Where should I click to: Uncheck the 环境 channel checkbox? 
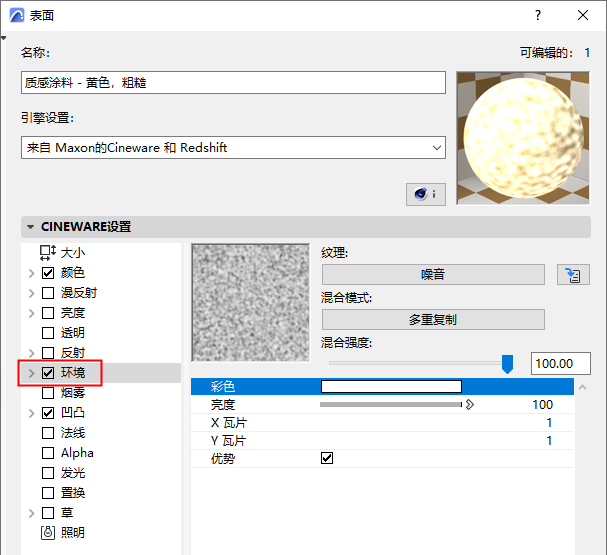point(48,373)
